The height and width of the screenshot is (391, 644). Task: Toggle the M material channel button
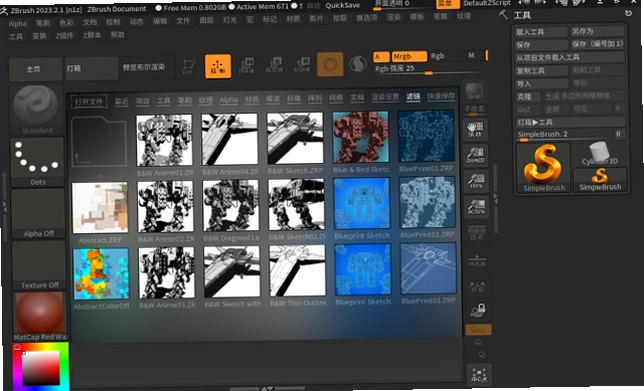pos(474,55)
